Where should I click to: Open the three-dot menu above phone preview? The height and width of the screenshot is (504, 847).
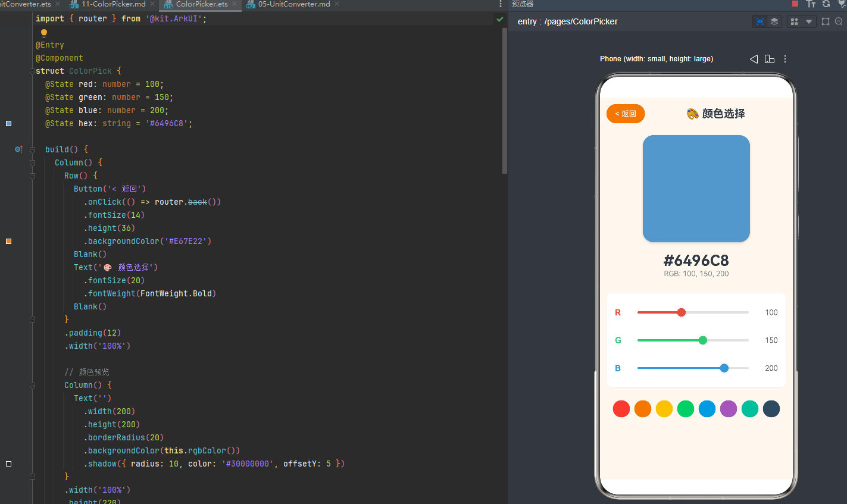click(x=785, y=59)
